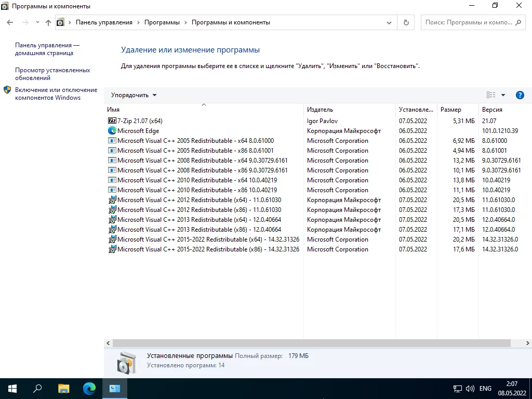Select the 5,31 МБ size cell

coord(463,121)
